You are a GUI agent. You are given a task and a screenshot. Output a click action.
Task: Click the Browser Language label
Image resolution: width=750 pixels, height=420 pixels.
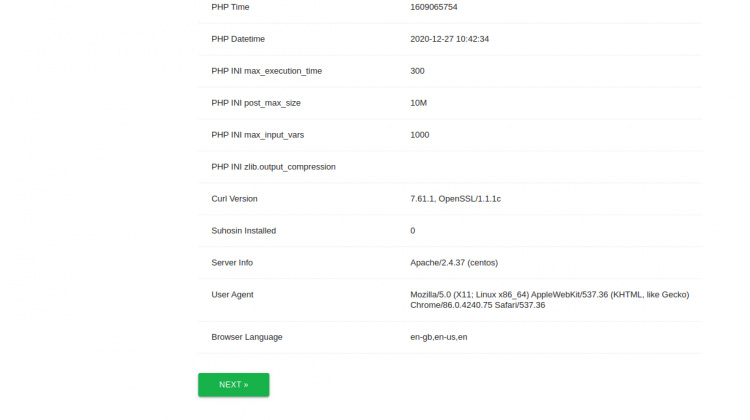coord(246,337)
